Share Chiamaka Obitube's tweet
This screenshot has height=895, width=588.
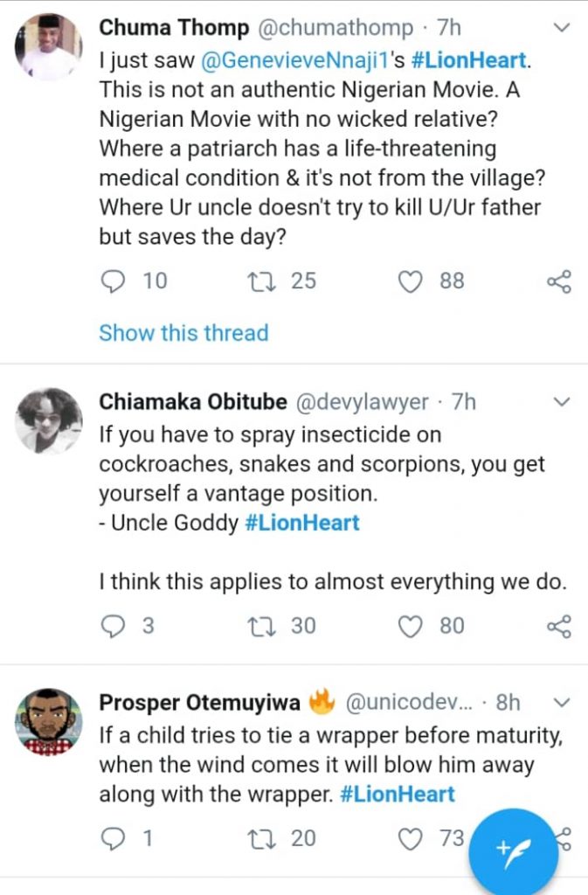(558, 626)
